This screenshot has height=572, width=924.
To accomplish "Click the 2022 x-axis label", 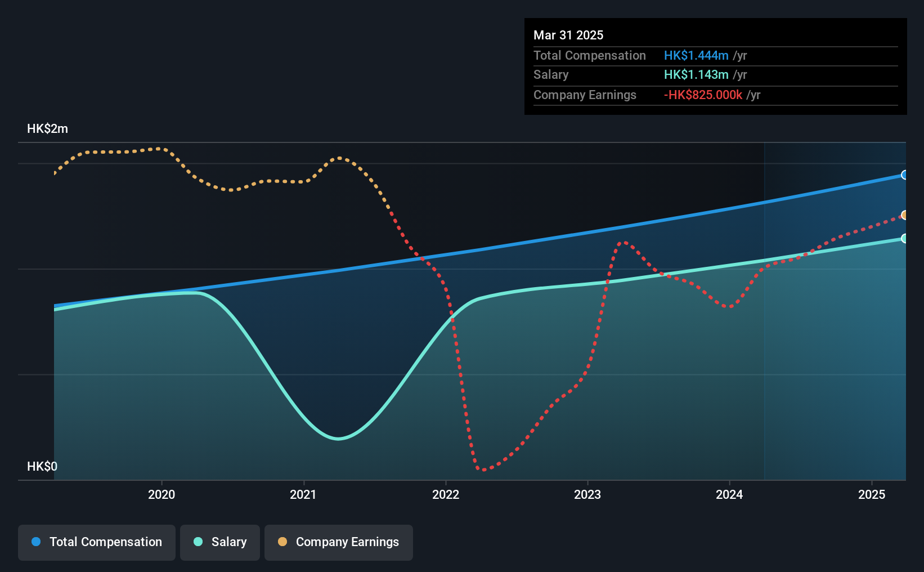I will pos(446,494).
